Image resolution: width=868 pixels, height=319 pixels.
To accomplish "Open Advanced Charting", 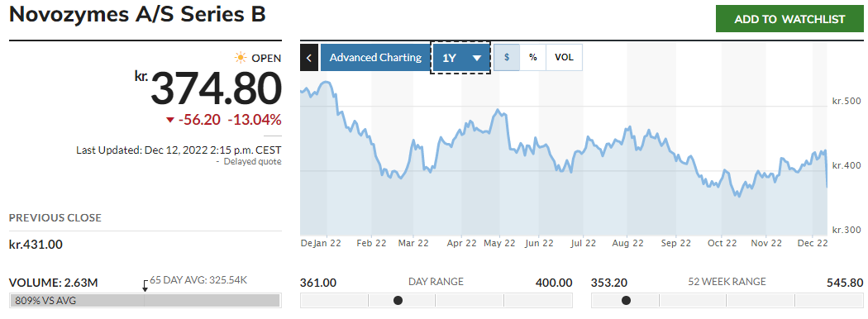I will [375, 58].
